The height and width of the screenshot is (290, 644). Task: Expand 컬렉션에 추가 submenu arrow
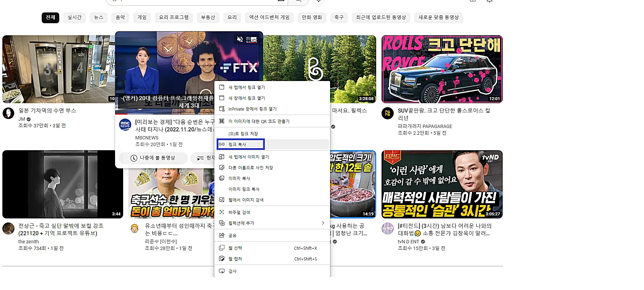(x=323, y=223)
